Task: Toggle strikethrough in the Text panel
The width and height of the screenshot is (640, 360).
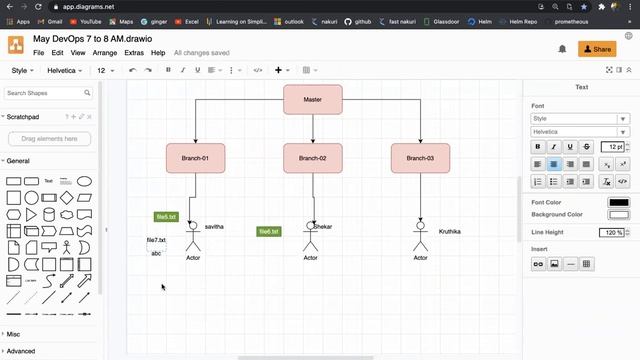Action: pos(587,147)
